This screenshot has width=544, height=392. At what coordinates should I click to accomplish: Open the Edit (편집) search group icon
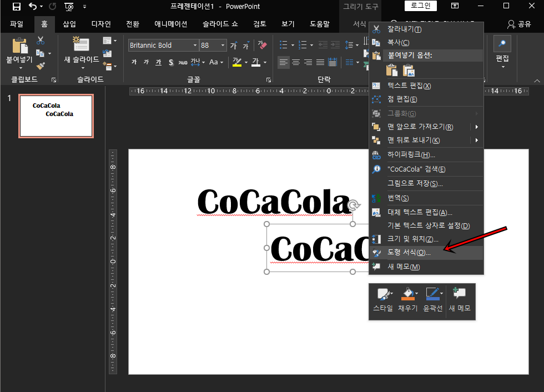[502, 44]
